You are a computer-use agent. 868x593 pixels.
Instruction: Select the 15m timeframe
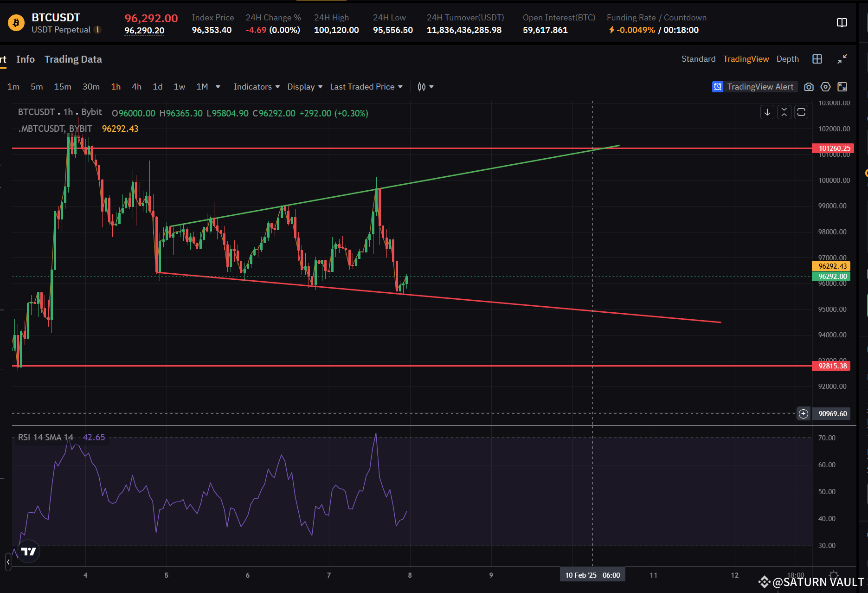(x=63, y=87)
